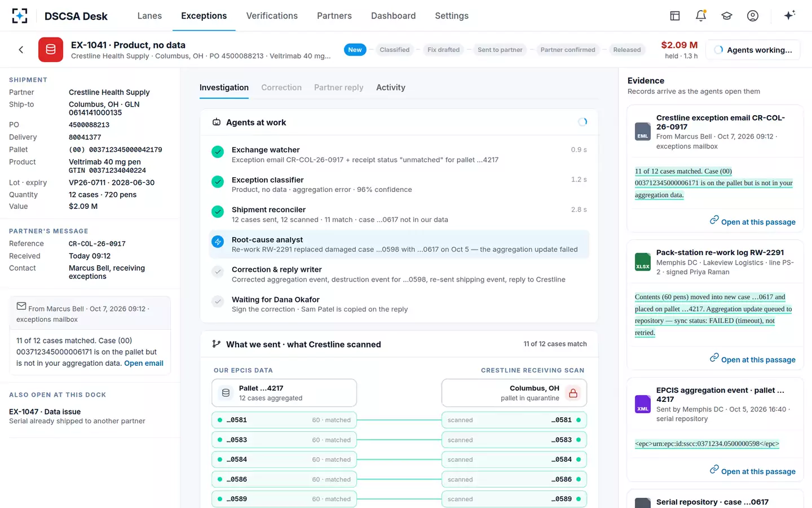812x508 pixels.
Task: Select the Released status step
Action: click(627, 50)
